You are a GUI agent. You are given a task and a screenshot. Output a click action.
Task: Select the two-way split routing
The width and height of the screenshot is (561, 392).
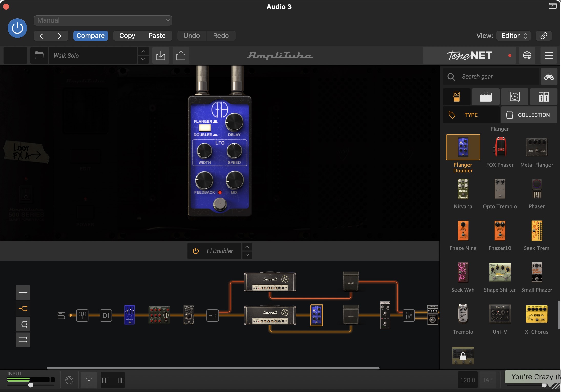point(23,309)
